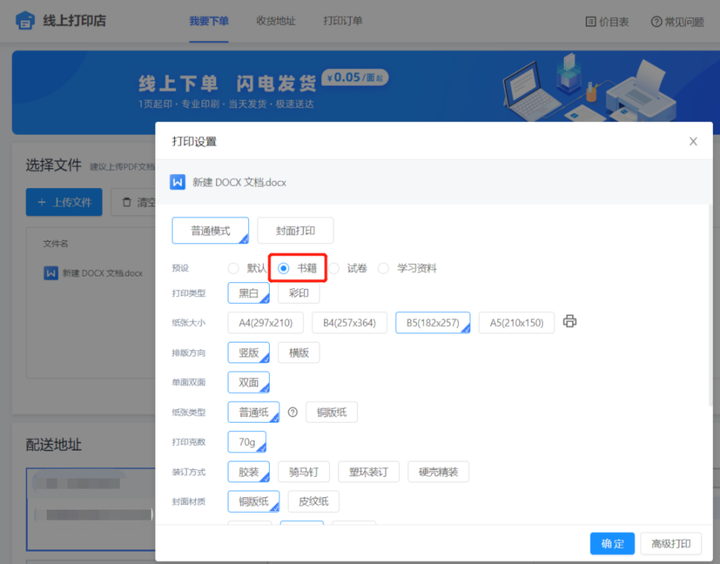
Task: Click the 配送地址 address card
Action: 90,509
